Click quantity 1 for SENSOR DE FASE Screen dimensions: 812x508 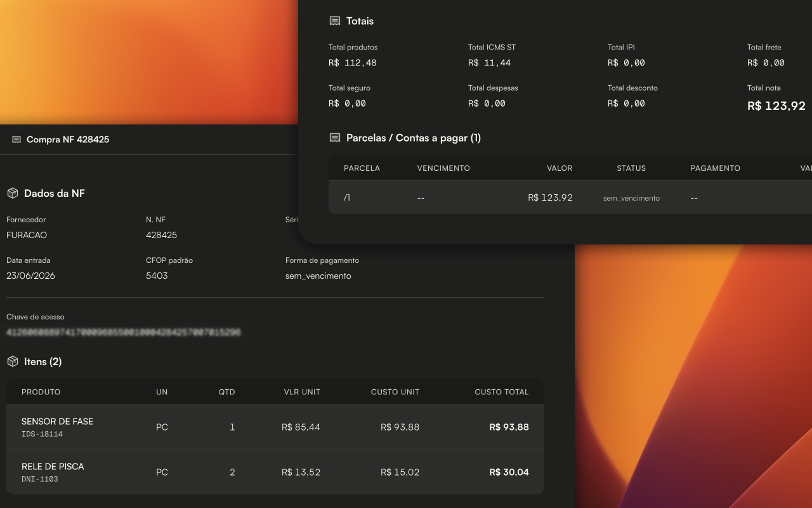pos(232,427)
